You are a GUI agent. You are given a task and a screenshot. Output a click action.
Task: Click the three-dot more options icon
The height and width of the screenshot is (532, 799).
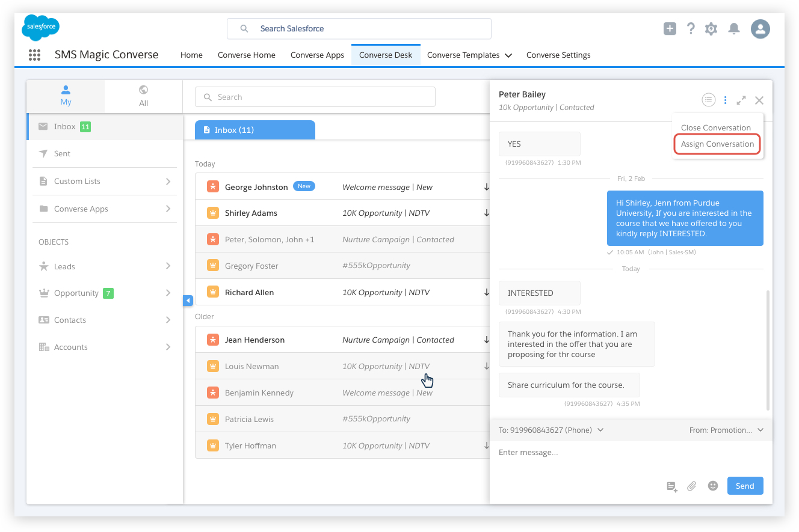point(726,100)
